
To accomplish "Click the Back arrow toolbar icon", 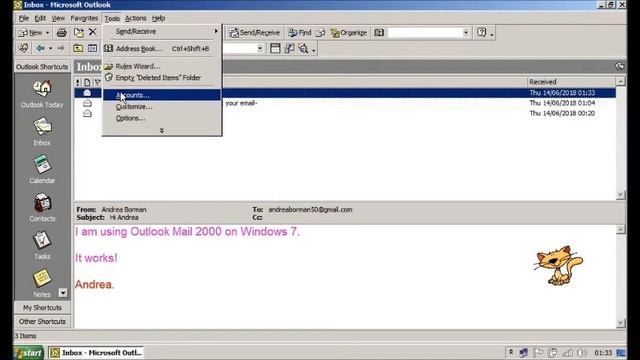I will 40,48.
